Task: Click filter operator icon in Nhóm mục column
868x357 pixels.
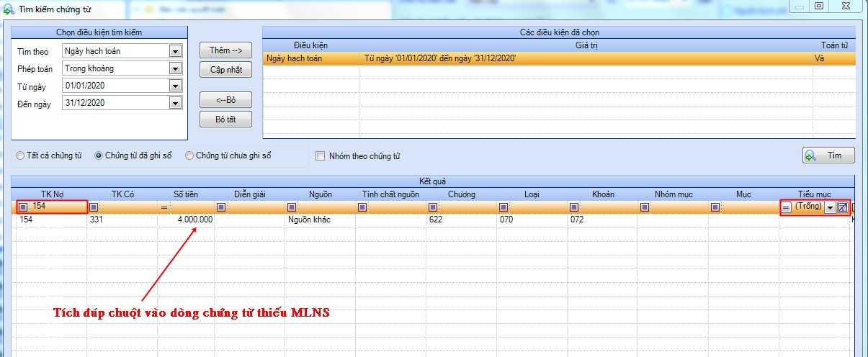Action: [645, 207]
